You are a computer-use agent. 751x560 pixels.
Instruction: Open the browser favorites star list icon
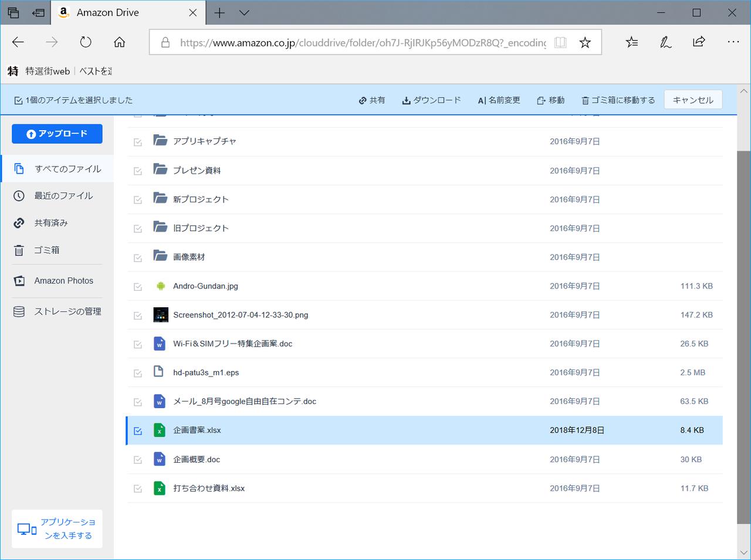[x=631, y=42]
